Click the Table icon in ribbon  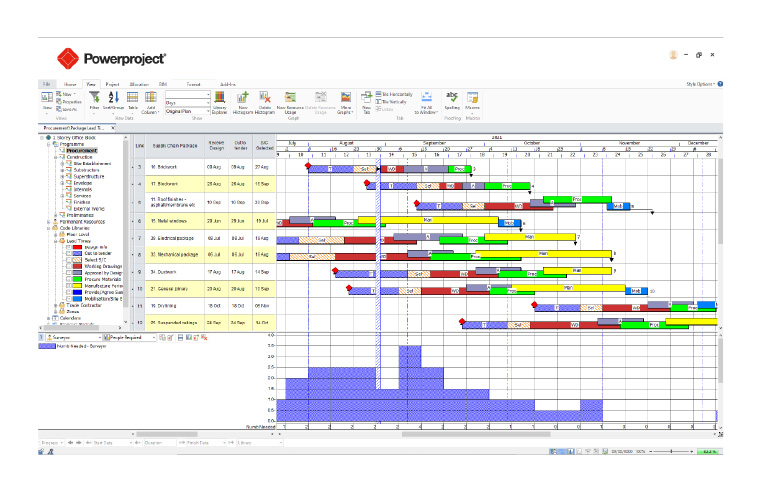(133, 98)
